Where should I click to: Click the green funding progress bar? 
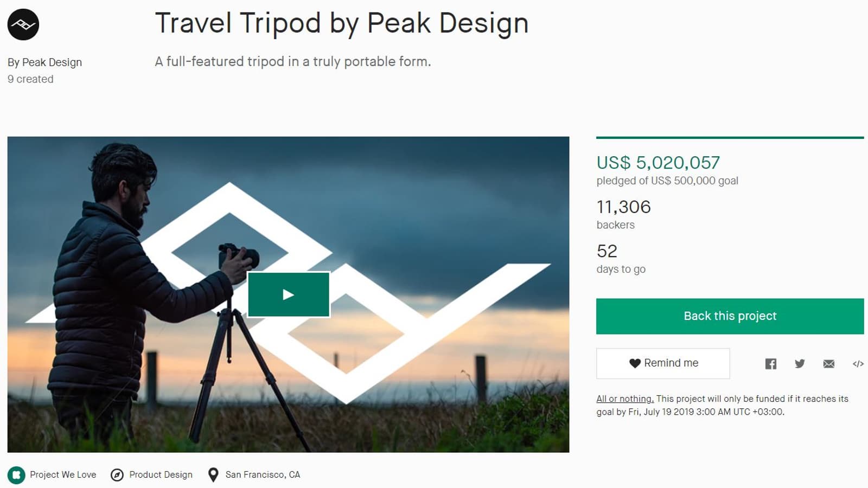(x=730, y=138)
